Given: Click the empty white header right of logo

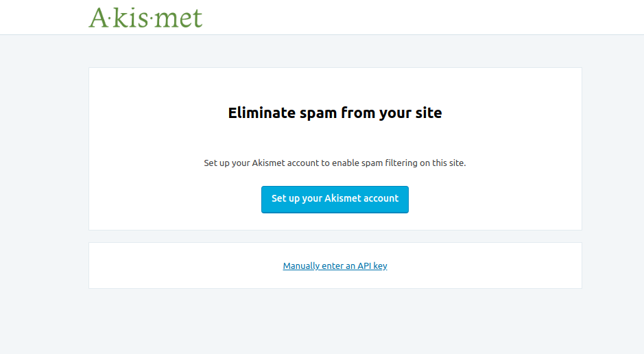Looking at the screenshot, I should (425, 17).
